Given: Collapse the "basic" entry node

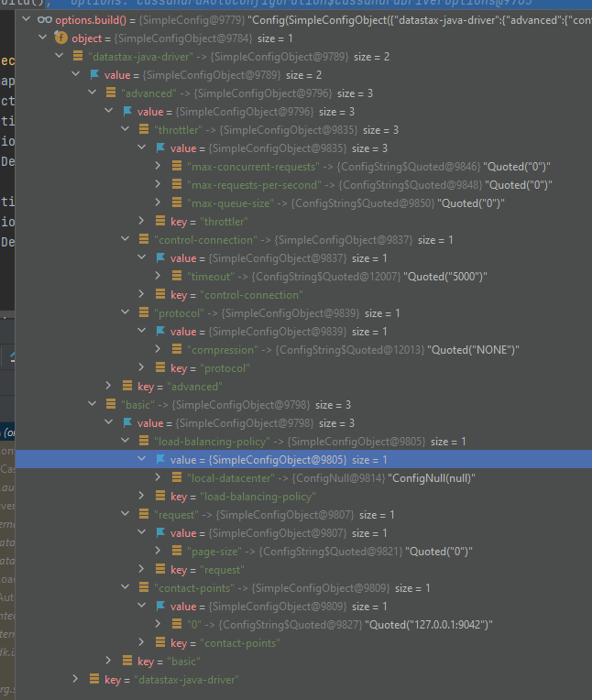Looking at the screenshot, I should click(93, 405).
